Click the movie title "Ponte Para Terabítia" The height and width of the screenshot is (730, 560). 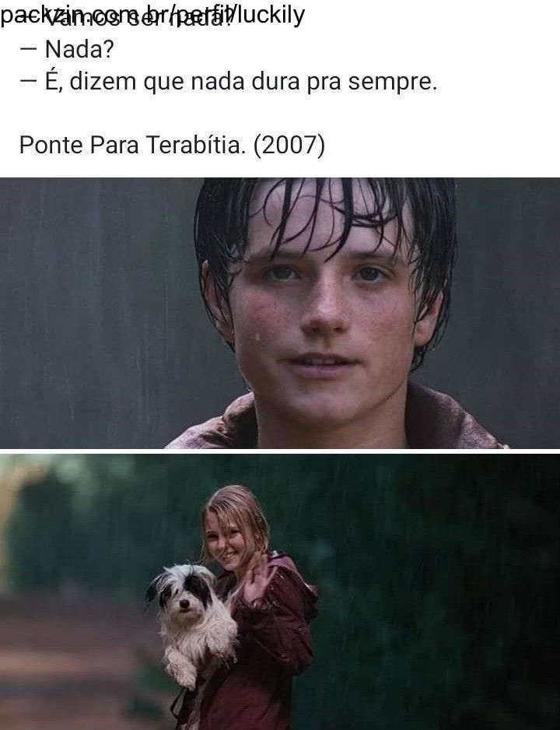click(x=132, y=145)
